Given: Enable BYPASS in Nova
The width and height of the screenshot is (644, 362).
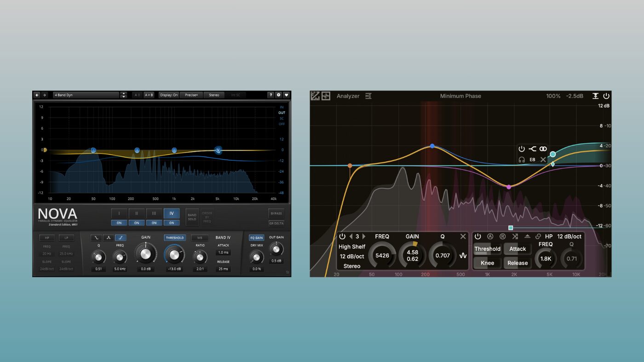Looking at the screenshot, I should point(276,213).
